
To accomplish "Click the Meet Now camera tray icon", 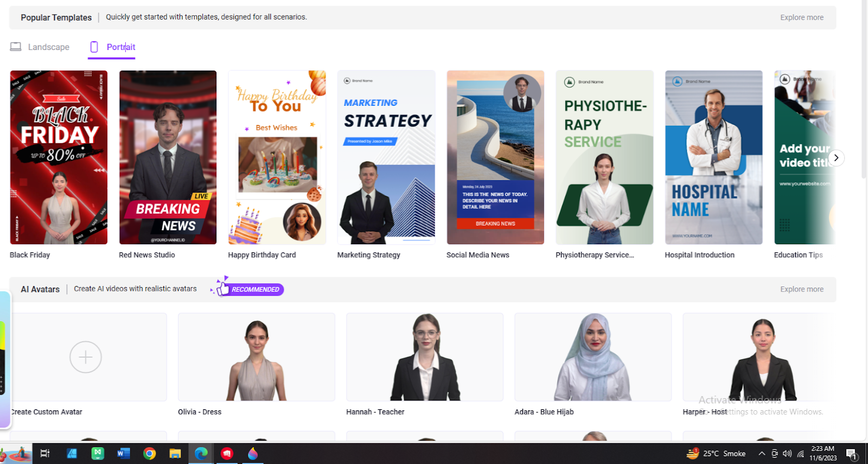I will coord(775,454).
